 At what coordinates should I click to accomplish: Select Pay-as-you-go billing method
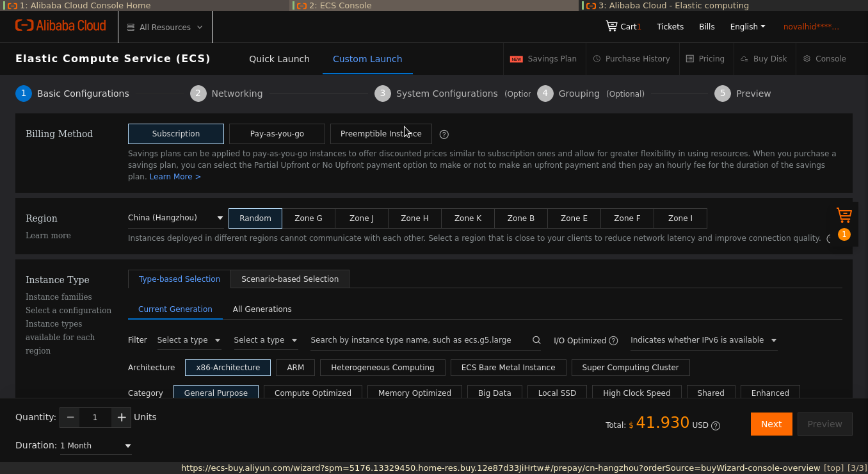(x=277, y=134)
